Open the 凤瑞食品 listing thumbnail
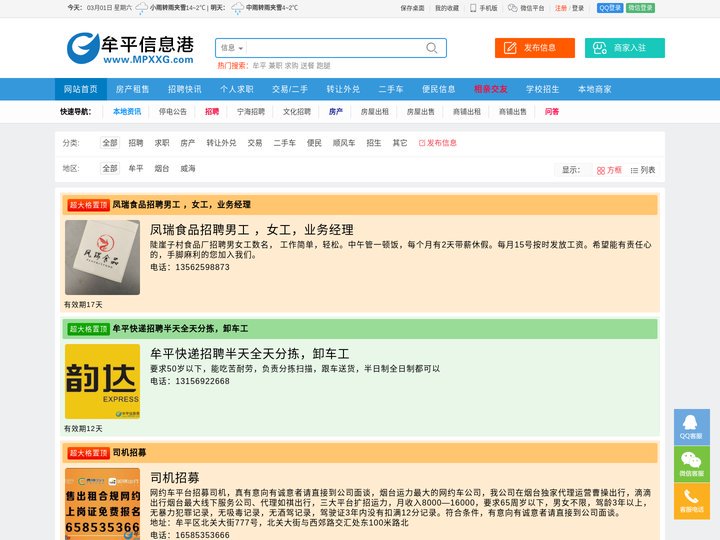720x540 pixels. 102,257
